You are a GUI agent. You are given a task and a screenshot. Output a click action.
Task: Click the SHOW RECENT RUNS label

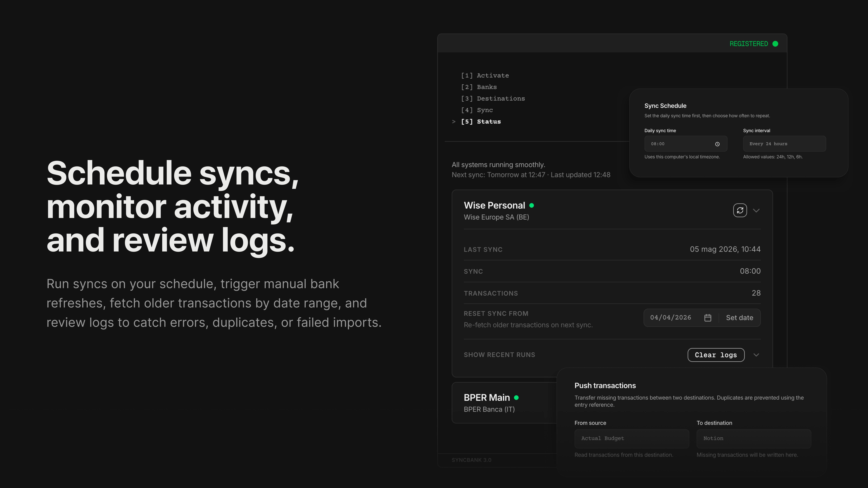coord(499,355)
